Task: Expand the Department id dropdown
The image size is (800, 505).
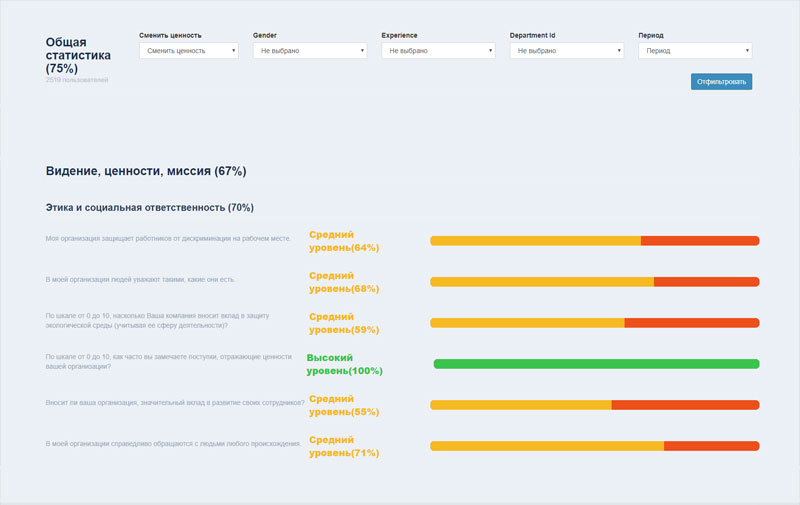Action: 566,50
